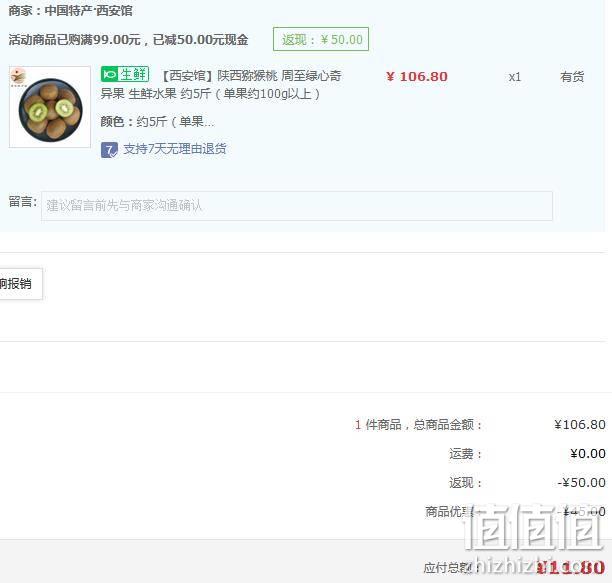This screenshot has height=583, width=612.
Task: Click the 返现 ¥50.00 cashback badge
Action: (x=321, y=39)
